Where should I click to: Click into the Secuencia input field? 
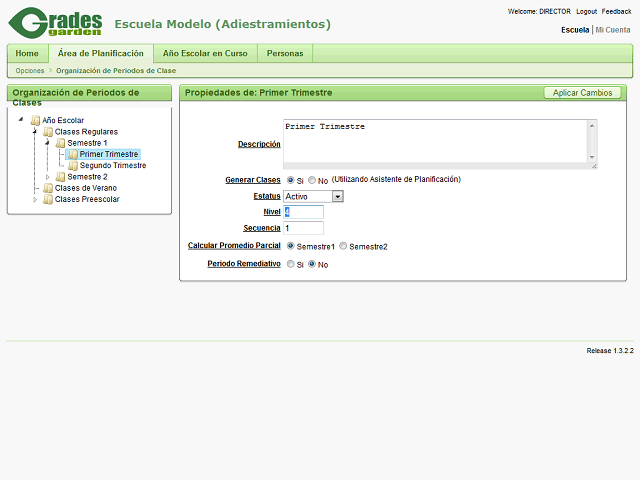(x=304, y=228)
